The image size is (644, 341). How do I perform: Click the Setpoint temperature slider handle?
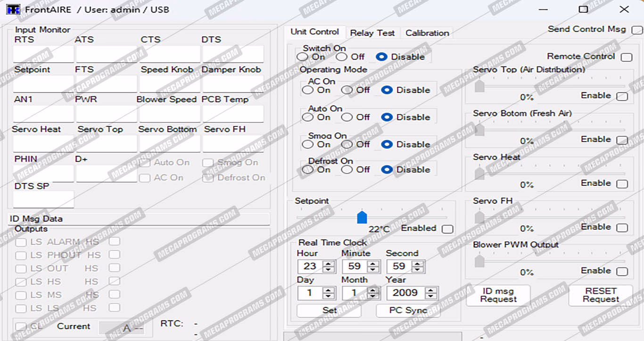[x=362, y=217]
